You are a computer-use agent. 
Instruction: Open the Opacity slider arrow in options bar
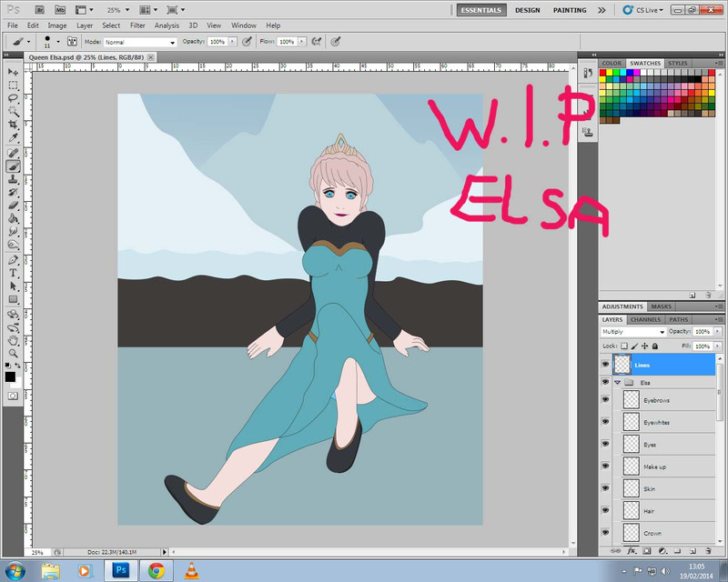coord(233,42)
